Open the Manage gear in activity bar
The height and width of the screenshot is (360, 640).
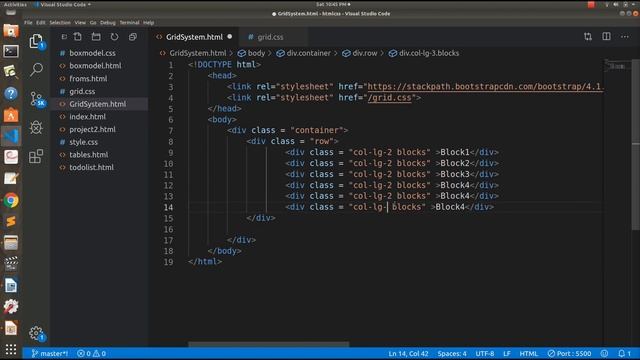click(x=36, y=333)
